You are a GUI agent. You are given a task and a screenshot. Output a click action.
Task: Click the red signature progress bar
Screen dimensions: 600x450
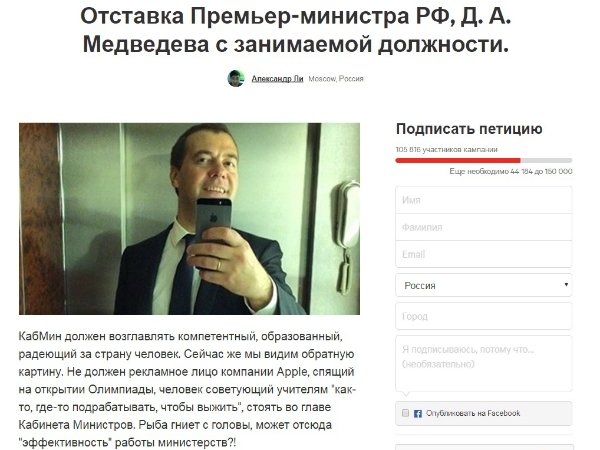484,160
